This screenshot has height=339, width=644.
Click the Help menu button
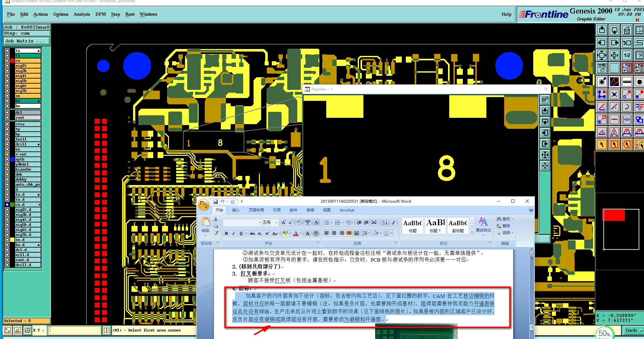[x=506, y=14]
